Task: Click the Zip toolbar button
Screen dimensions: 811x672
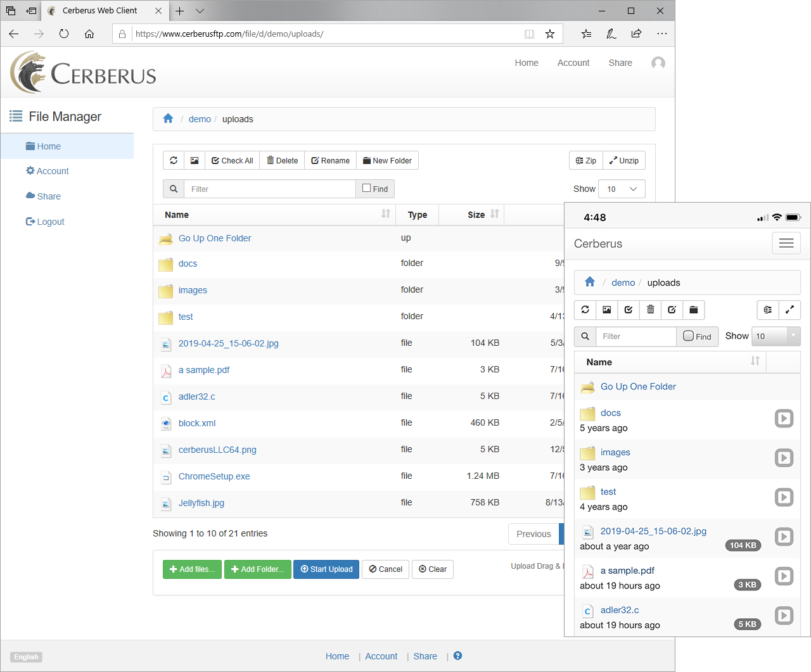Action: tap(585, 161)
